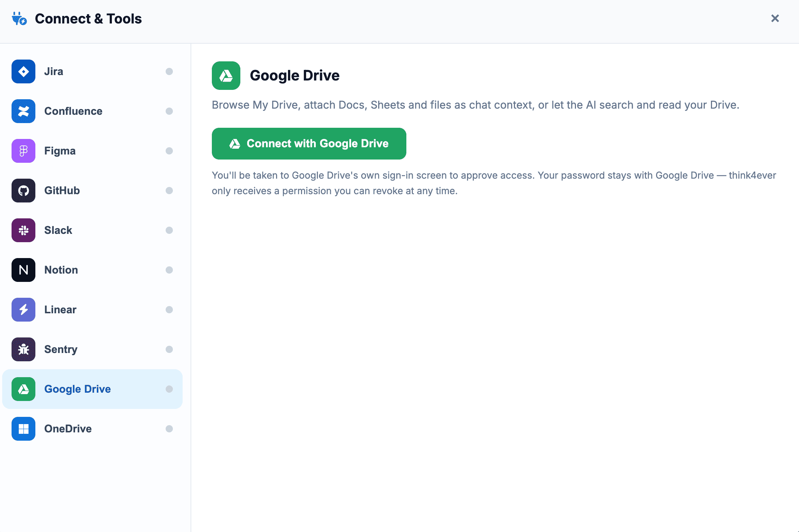Click the large Google Drive header icon
The image size is (799, 532).
[x=226, y=75]
